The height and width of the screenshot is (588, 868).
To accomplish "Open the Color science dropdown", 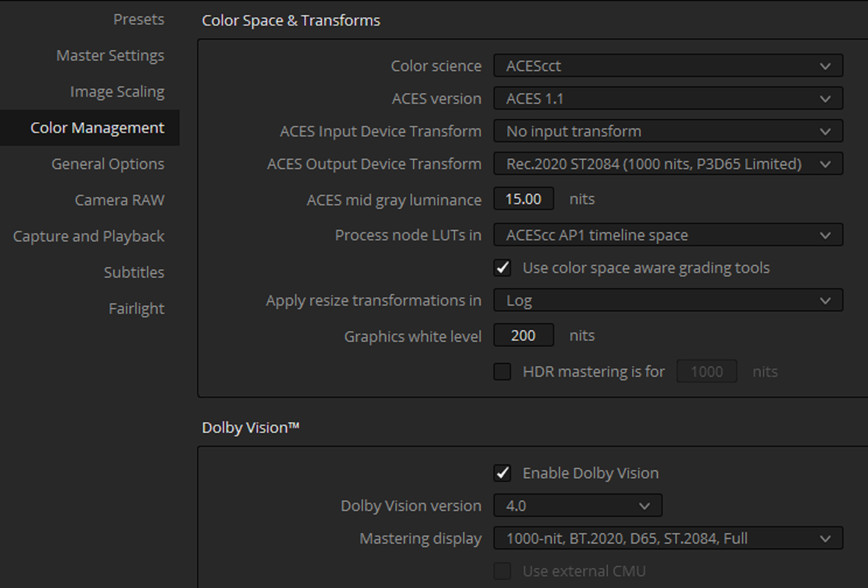I will click(668, 66).
